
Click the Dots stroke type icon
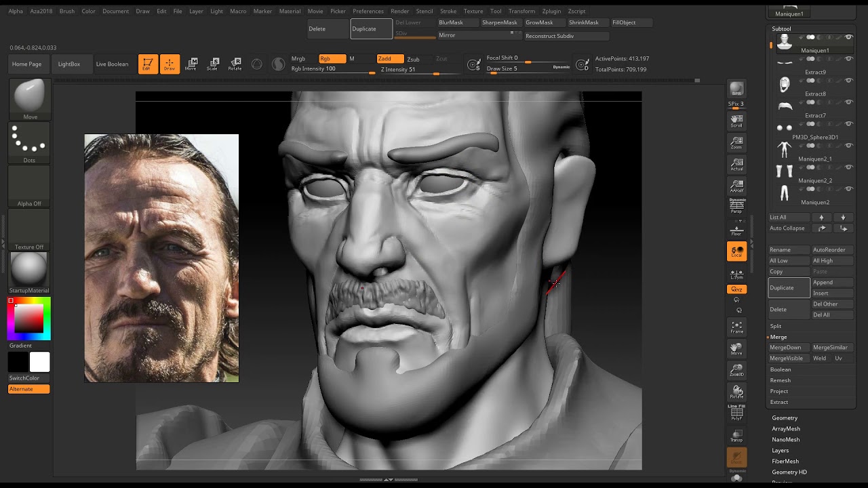point(29,140)
